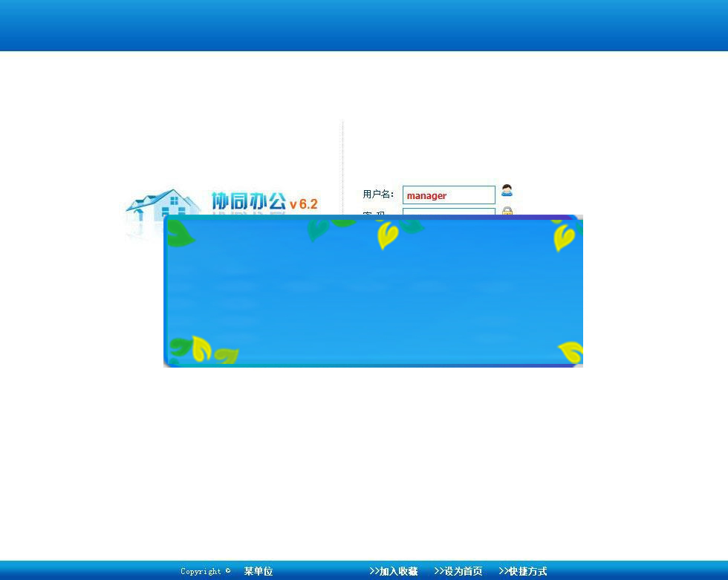
Task: Open the >>快捷方式 shortcut link
Action: (522, 572)
